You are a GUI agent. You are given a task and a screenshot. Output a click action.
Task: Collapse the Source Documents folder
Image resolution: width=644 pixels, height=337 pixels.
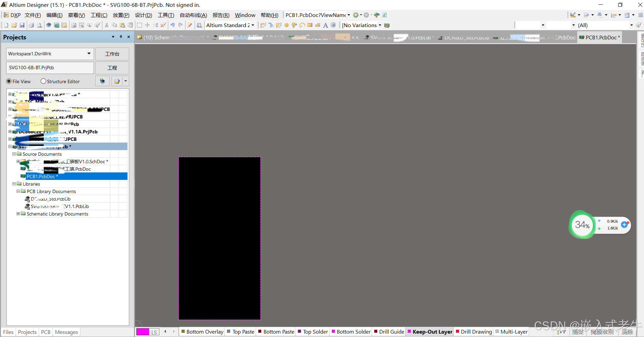point(14,154)
